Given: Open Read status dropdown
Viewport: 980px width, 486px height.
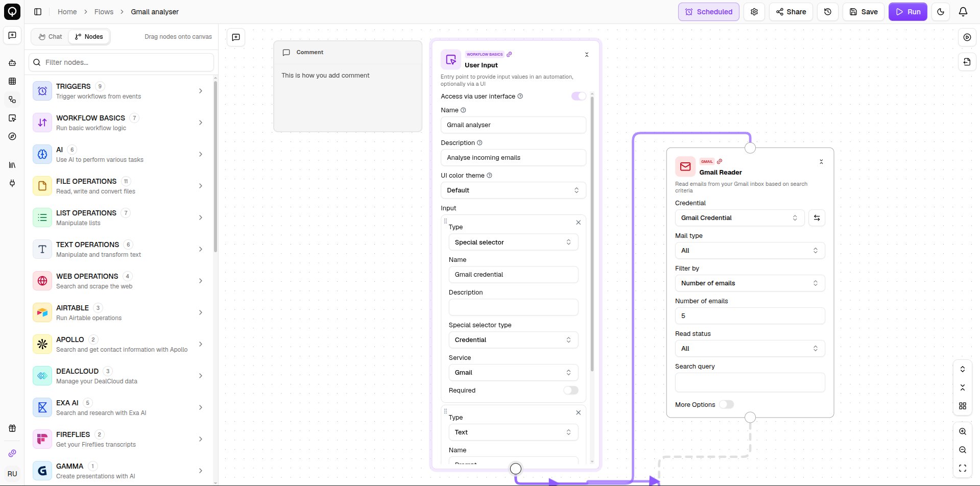Looking at the screenshot, I should click(750, 348).
